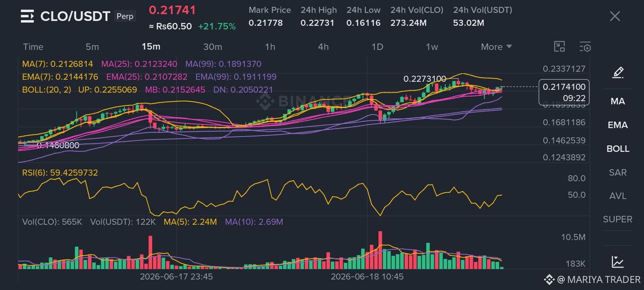Screen dimensions: 644x290
Task: Click the 183K volume axis label
Action: pyautogui.click(x=575, y=264)
